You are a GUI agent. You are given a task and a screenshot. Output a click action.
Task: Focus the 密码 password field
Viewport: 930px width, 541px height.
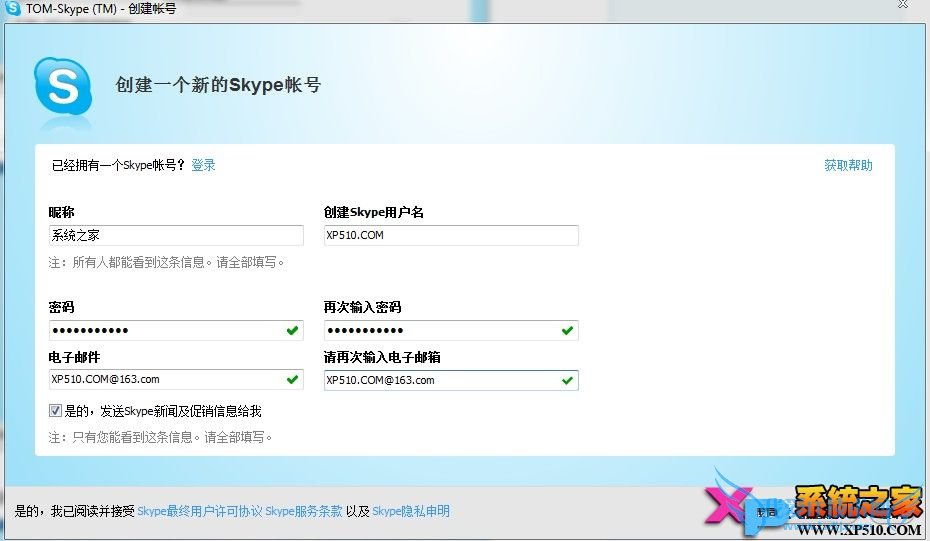176,330
